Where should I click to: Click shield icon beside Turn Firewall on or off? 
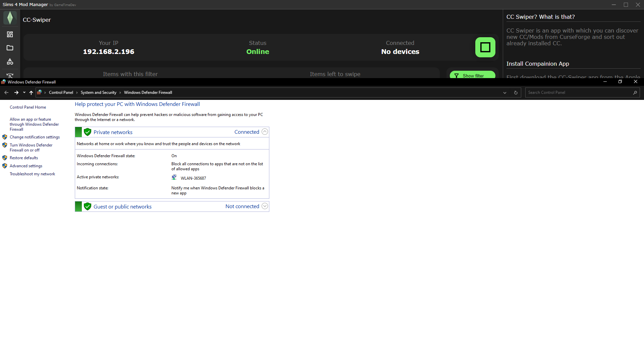click(5, 145)
